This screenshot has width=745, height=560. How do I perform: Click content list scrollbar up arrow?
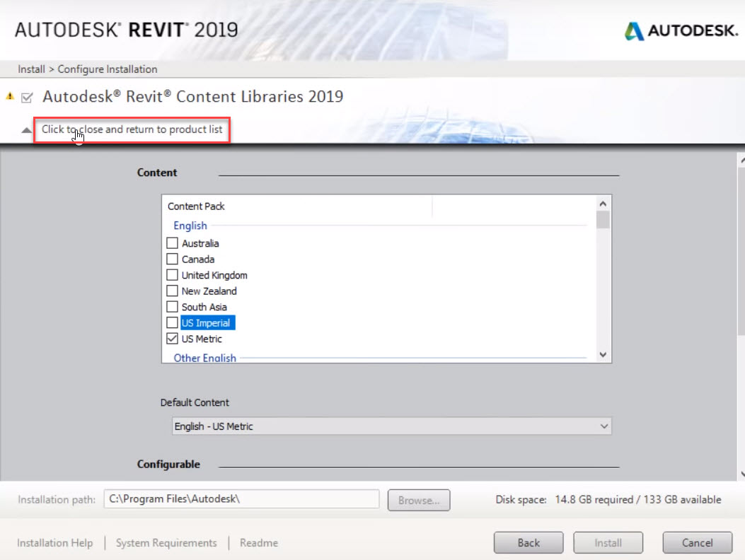point(603,204)
